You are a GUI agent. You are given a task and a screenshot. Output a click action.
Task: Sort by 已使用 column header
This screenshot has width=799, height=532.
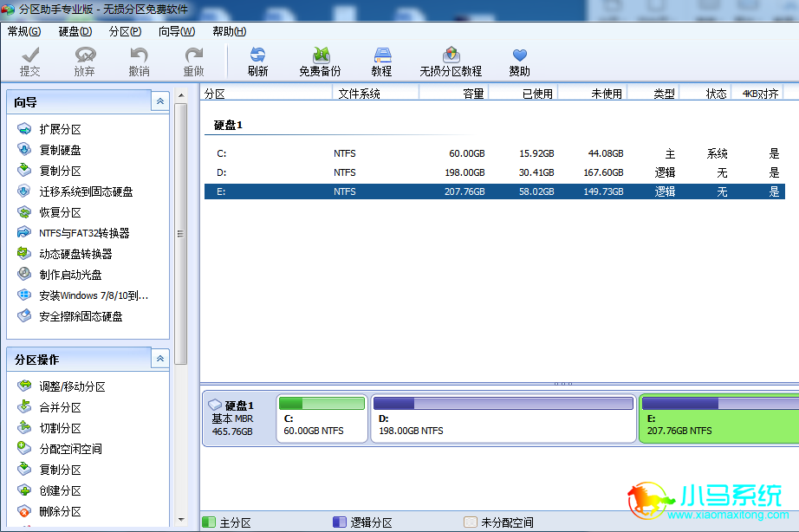click(x=523, y=94)
